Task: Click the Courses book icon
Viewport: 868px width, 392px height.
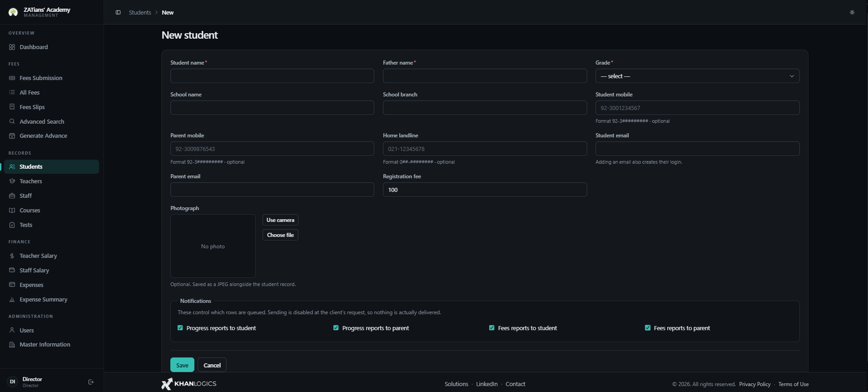Action: pyautogui.click(x=12, y=210)
